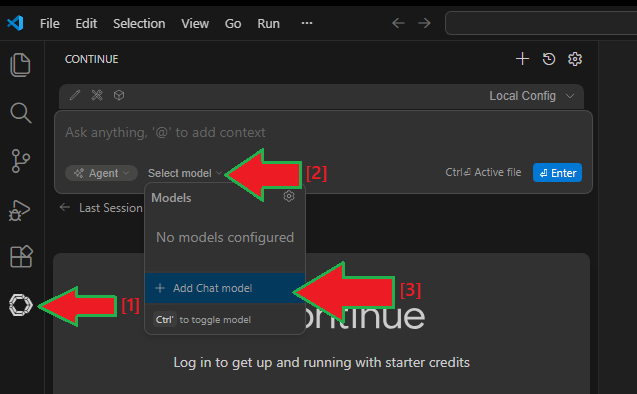Click the No models configured text
Image resolution: width=637 pixels, height=394 pixels.
coord(225,237)
